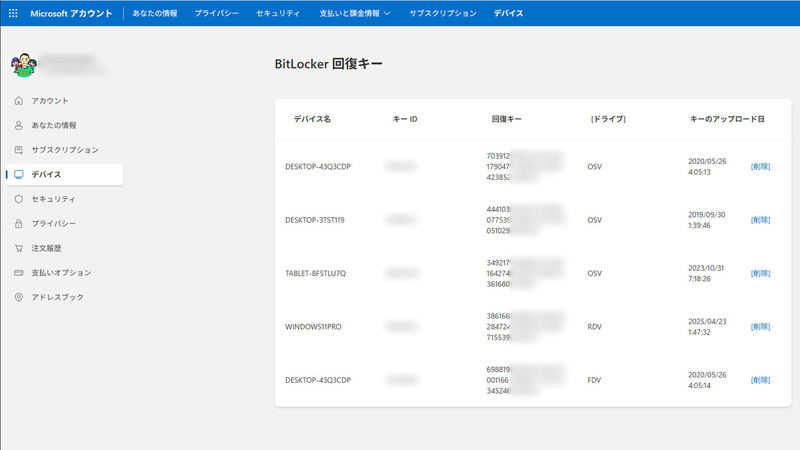This screenshot has width=800, height=450.
Task: Open デバイス in top navigation
Action: pyautogui.click(x=508, y=13)
